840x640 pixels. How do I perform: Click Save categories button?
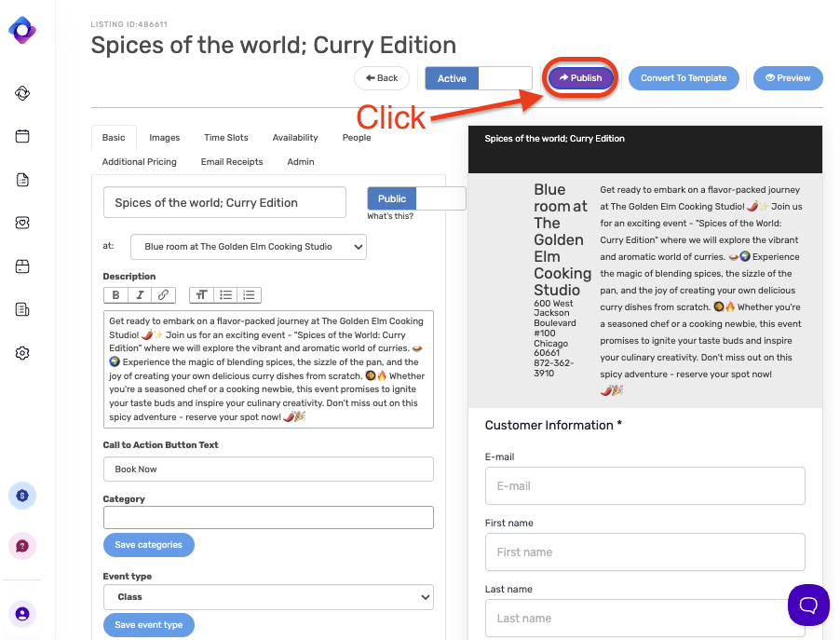click(x=149, y=545)
